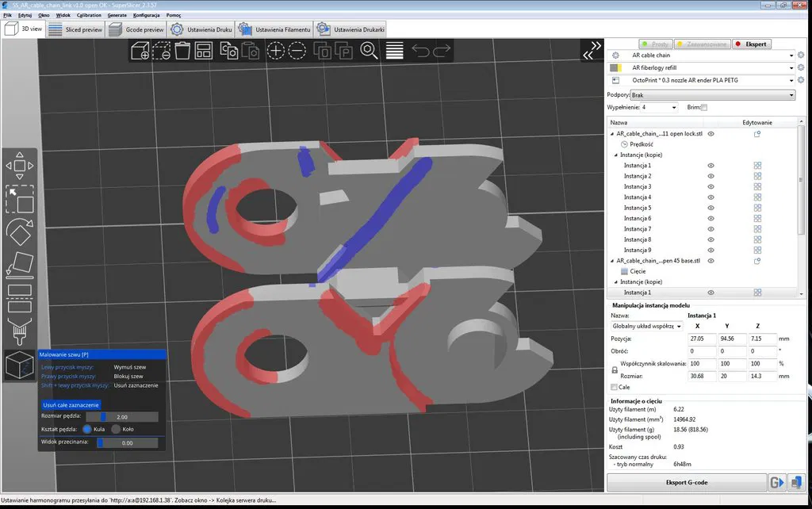The height and width of the screenshot is (509, 812).
Task: Switch to Sliced preview tab
Action: (x=75, y=29)
